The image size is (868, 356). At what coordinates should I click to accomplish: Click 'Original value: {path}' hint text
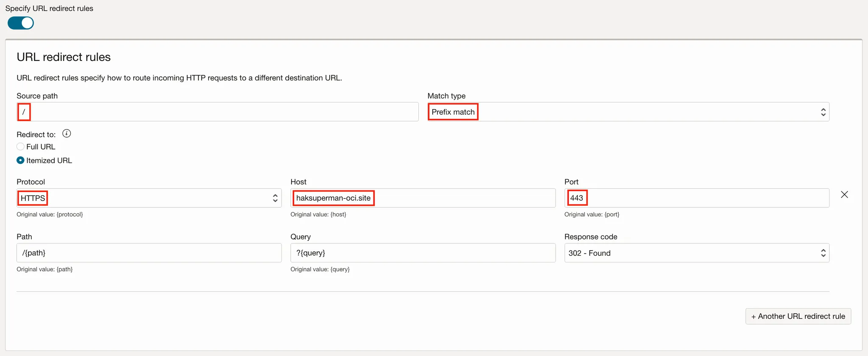[45, 269]
